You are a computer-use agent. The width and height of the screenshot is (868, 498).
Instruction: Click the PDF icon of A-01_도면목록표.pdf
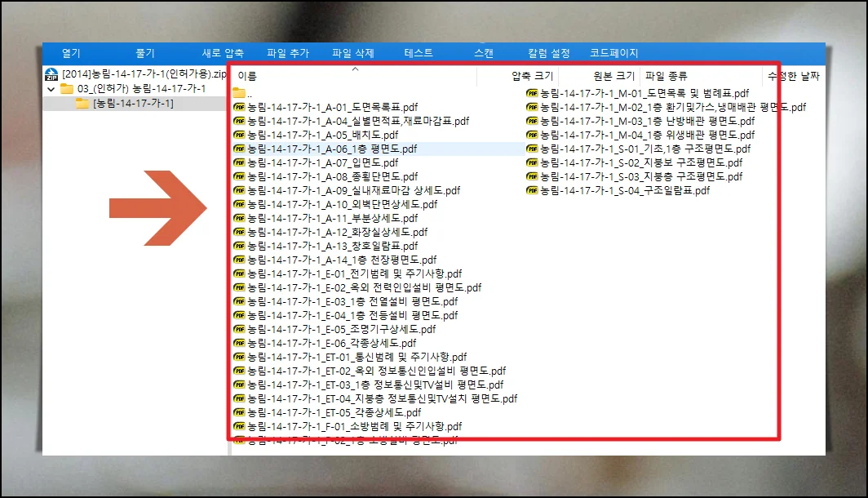click(x=239, y=107)
